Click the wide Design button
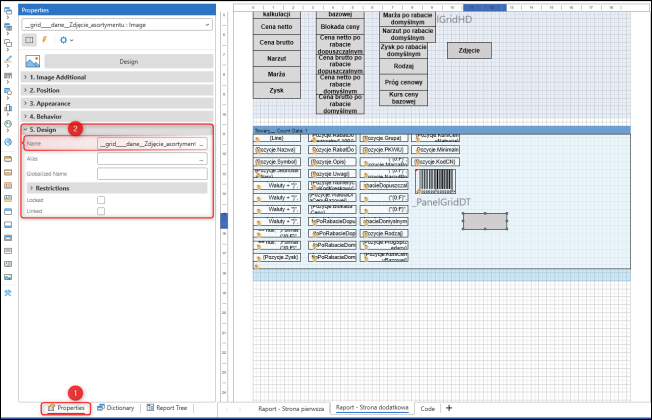 pyautogui.click(x=127, y=60)
